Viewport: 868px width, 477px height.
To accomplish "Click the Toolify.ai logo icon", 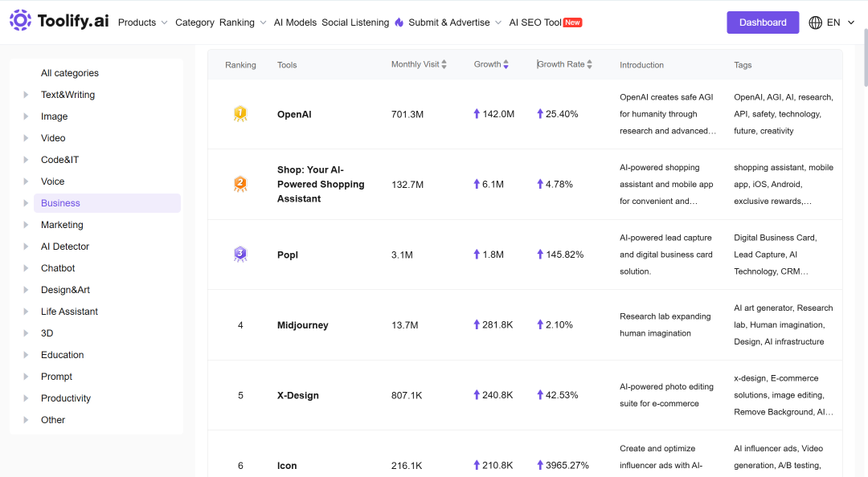I will (20, 20).
